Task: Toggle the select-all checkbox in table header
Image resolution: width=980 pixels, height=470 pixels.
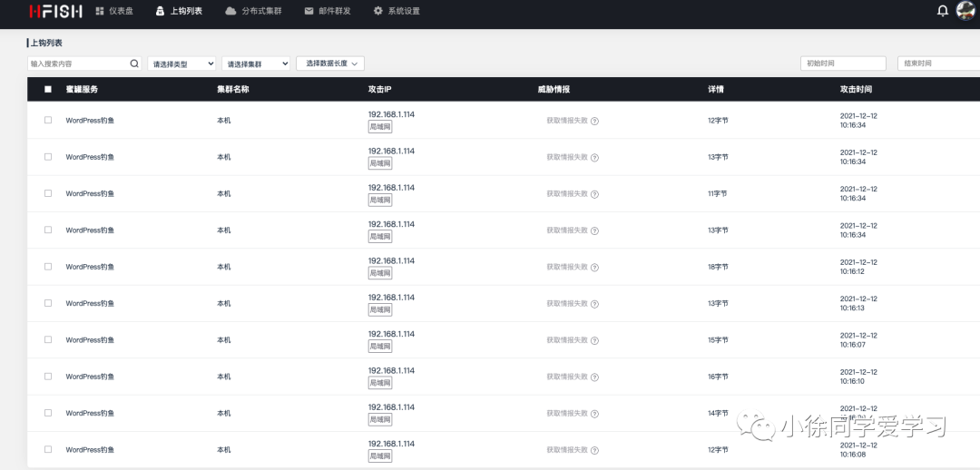Action: point(48,90)
